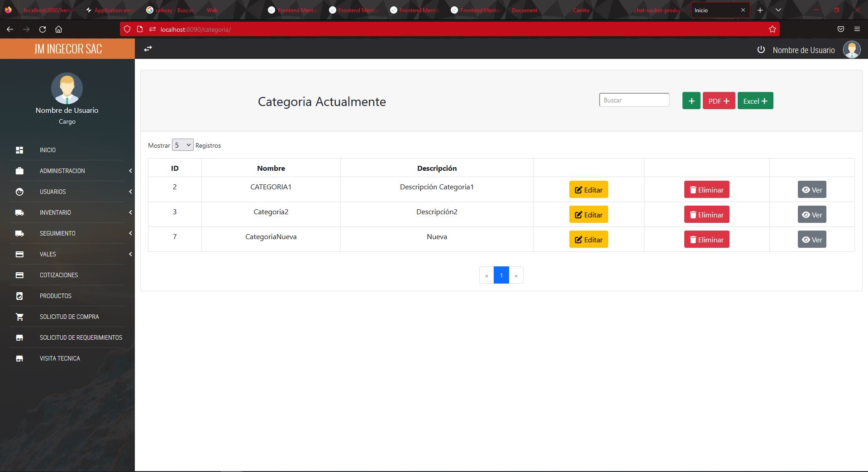Expand the USUARIOS submenu chevron
Viewport: 868px width, 472px height.
coord(130,192)
